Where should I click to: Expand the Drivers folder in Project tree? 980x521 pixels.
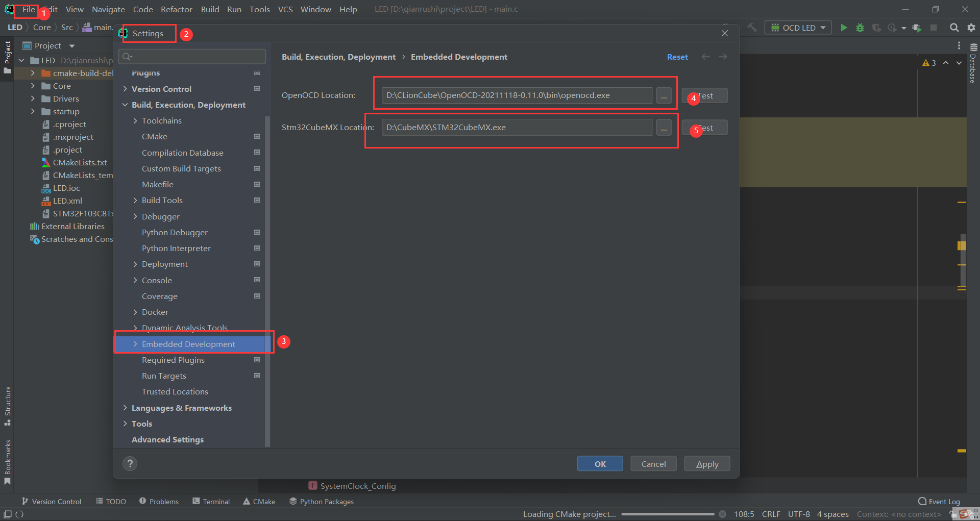pos(33,98)
